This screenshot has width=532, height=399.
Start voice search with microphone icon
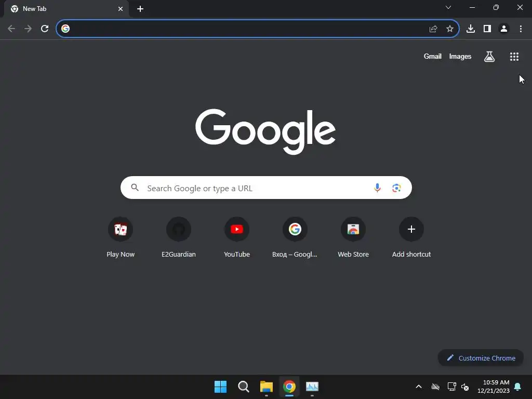(377, 188)
